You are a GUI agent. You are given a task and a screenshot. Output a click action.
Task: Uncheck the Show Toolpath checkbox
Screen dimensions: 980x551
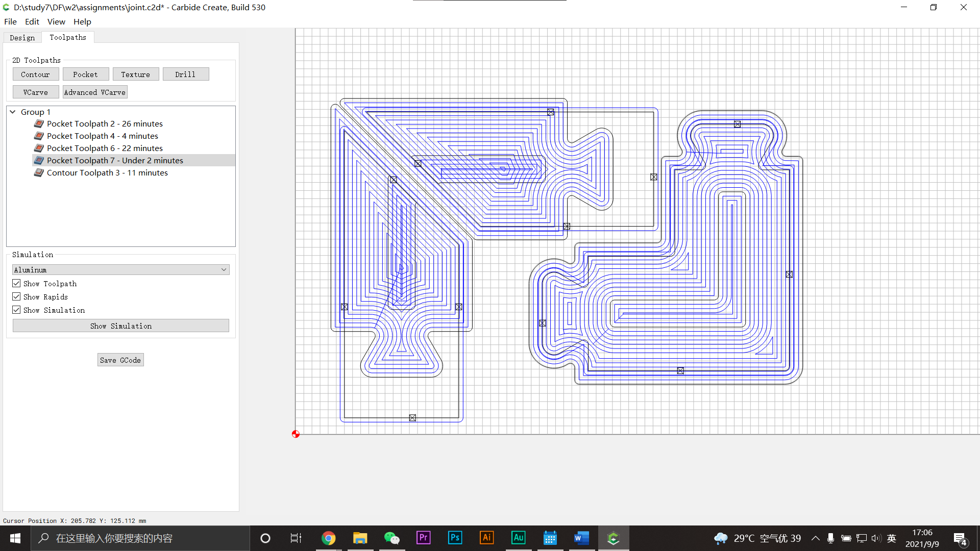(x=16, y=283)
